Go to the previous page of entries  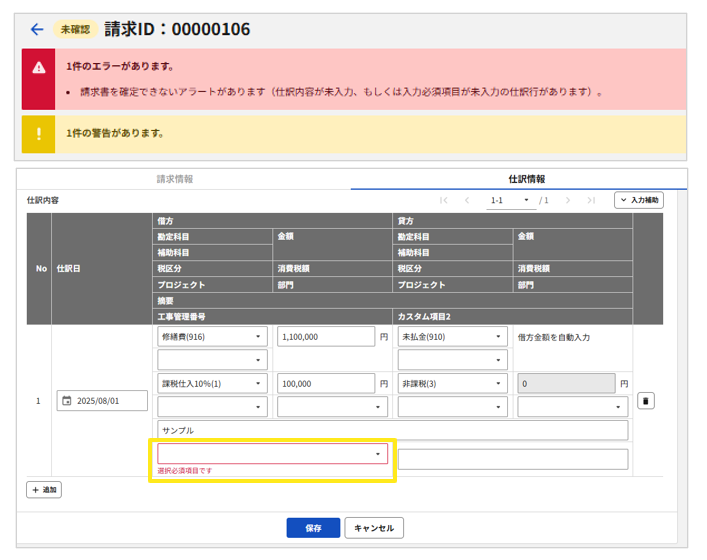pyautogui.click(x=467, y=200)
